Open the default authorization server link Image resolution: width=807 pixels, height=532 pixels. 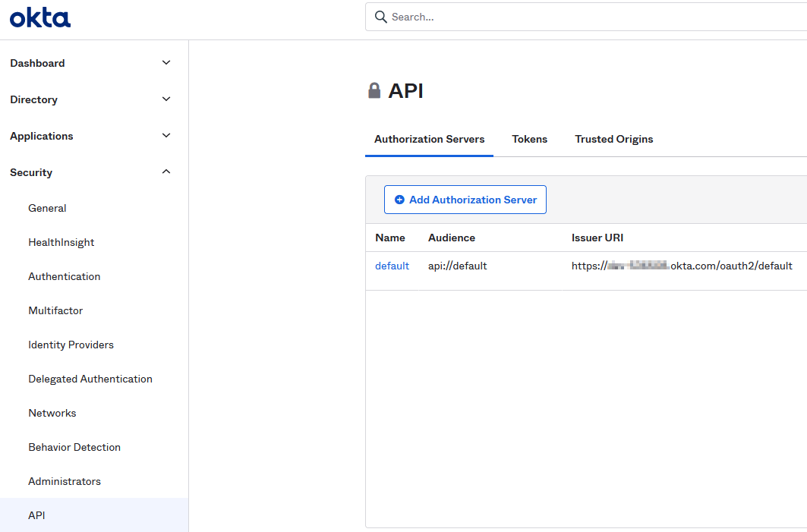click(392, 266)
